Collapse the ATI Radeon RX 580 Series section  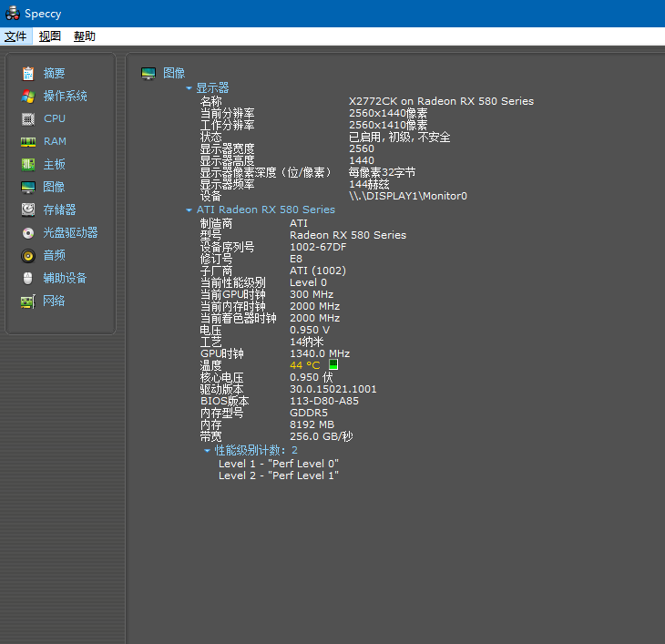tap(189, 210)
